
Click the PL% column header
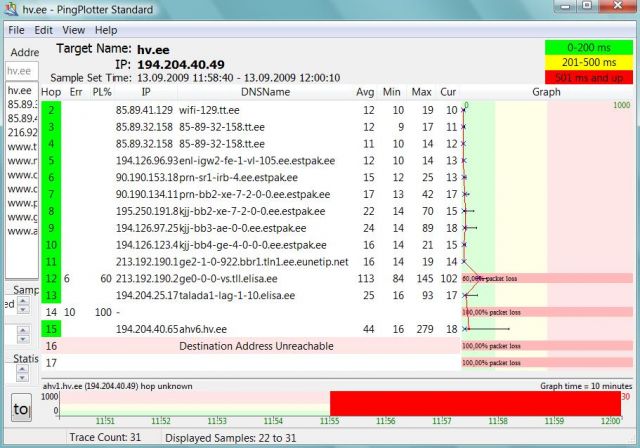tap(102, 92)
